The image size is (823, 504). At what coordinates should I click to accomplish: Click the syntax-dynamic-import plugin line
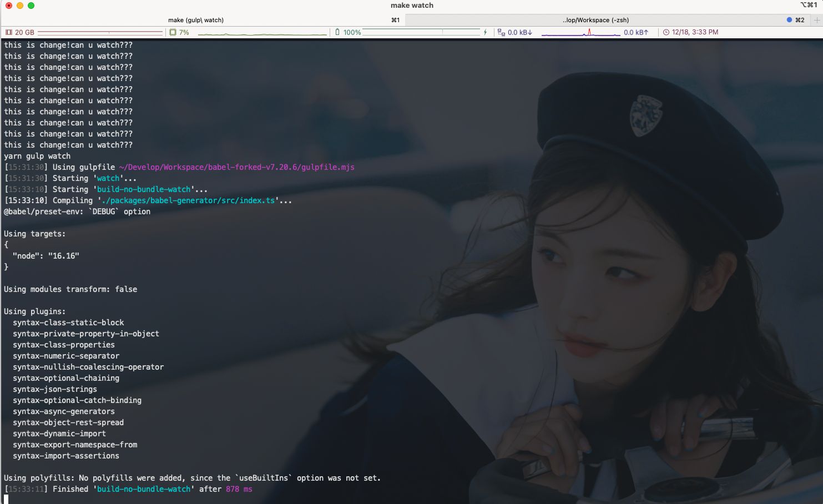[x=59, y=434]
